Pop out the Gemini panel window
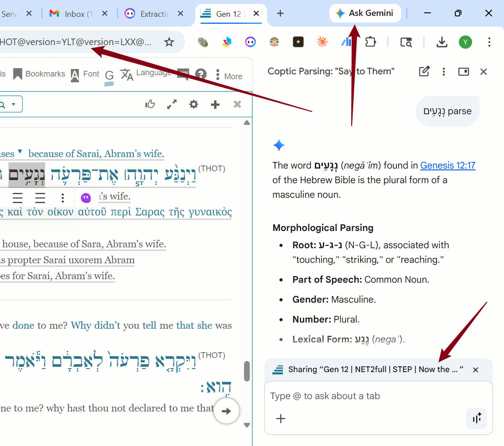This screenshot has height=446, width=504. tap(464, 71)
